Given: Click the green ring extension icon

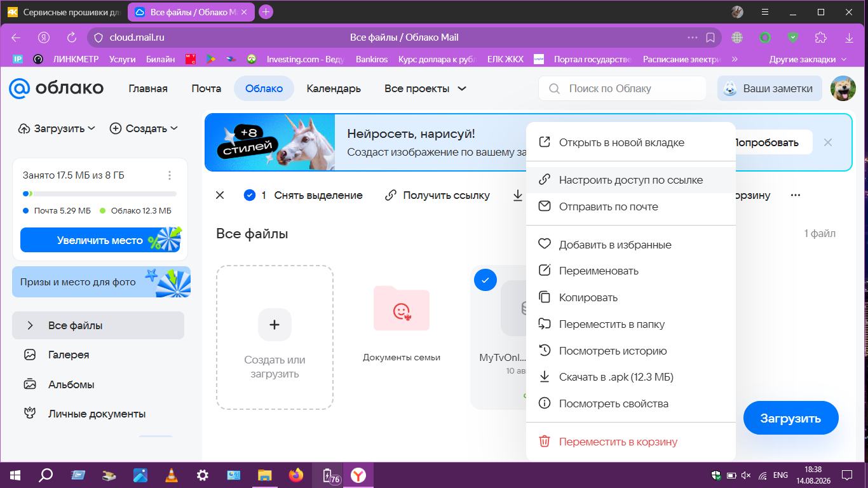Looking at the screenshot, I should point(765,37).
